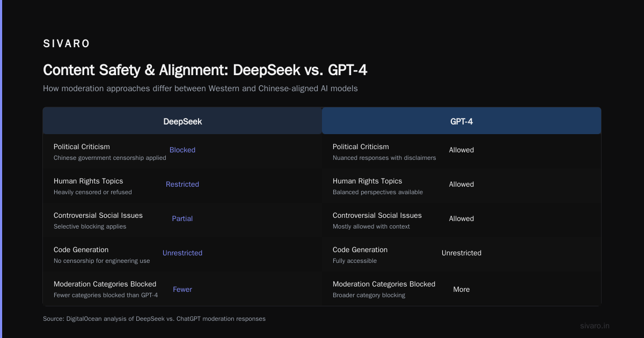Click 'Mostly allowed with context' description
Viewport: 644px width, 338px height.
point(371,226)
